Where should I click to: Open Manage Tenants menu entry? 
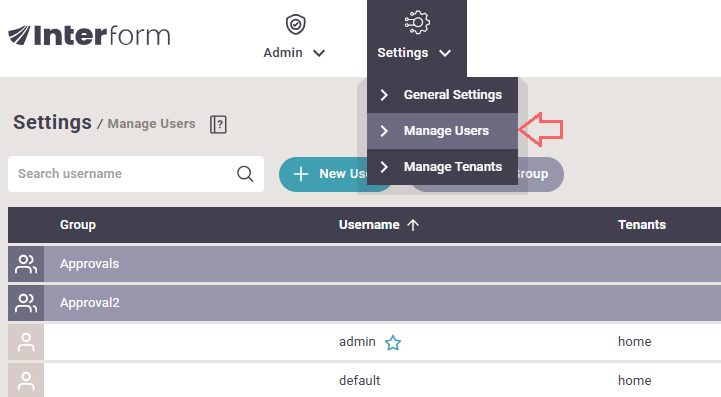coord(442,167)
